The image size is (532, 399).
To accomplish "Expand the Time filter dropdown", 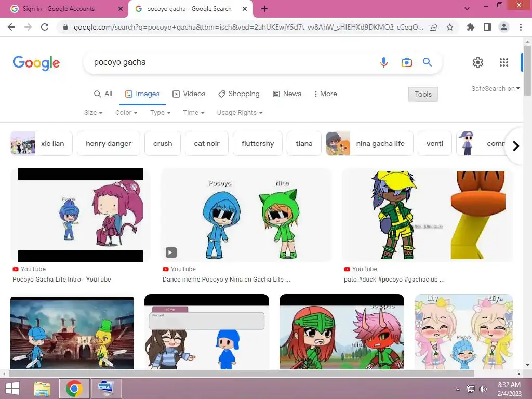I will tap(194, 113).
